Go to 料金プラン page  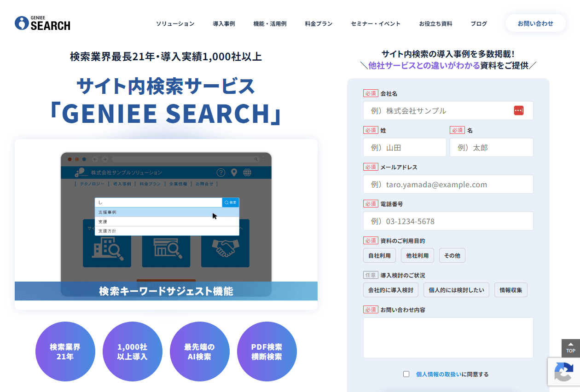[x=319, y=23]
